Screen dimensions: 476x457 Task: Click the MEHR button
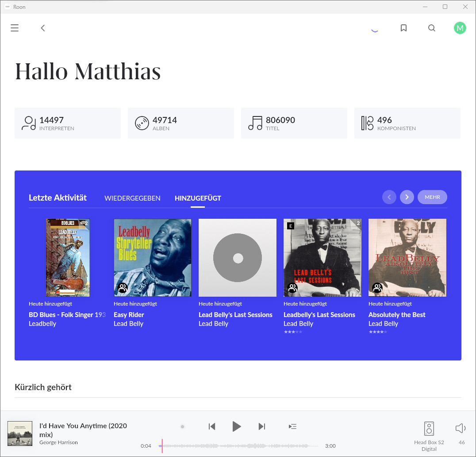coord(432,197)
